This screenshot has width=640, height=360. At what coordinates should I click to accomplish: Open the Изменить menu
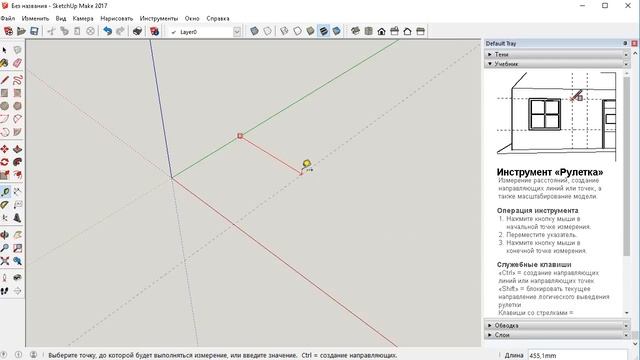[35, 18]
